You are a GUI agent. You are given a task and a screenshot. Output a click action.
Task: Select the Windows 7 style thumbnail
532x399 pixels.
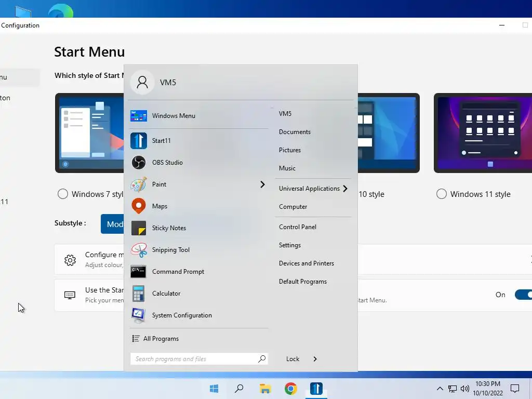[89, 133]
